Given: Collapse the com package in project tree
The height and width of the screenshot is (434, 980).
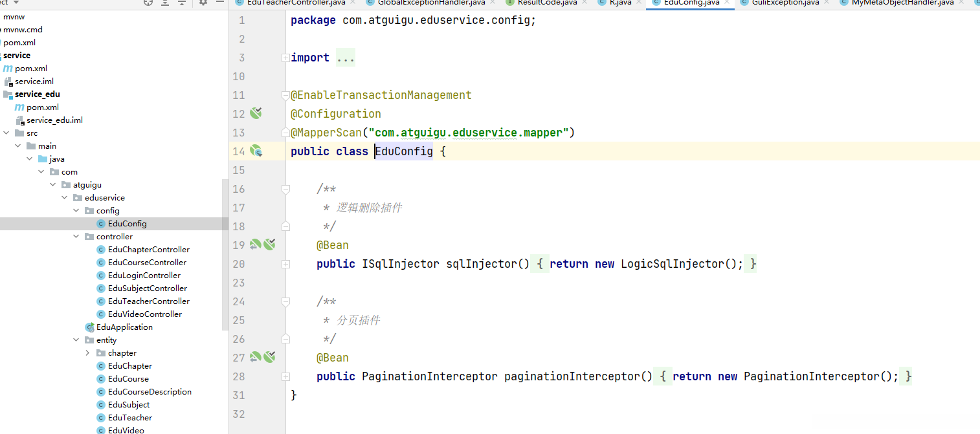Looking at the screenshot, I should [x=41, y=172].
